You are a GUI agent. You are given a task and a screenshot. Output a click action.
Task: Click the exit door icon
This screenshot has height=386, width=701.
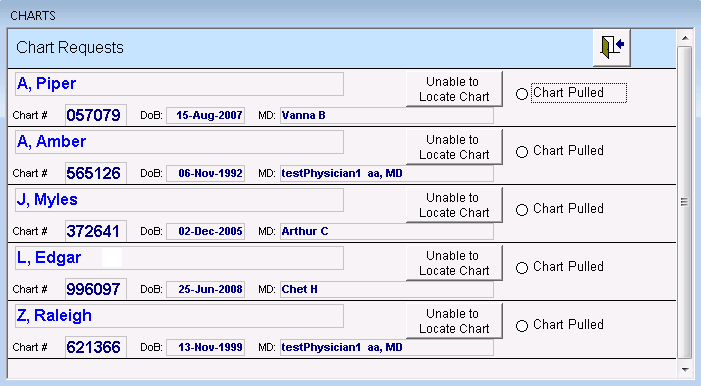tap(612, 47)
